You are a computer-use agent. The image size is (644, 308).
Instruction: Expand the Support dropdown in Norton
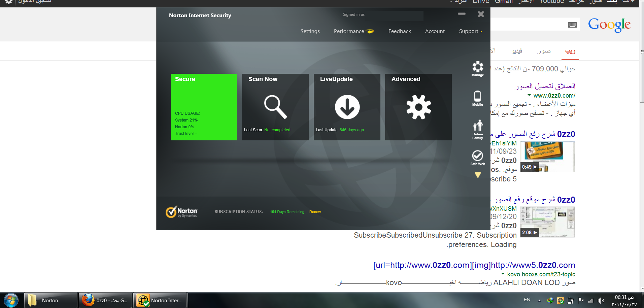pos(470,31)
